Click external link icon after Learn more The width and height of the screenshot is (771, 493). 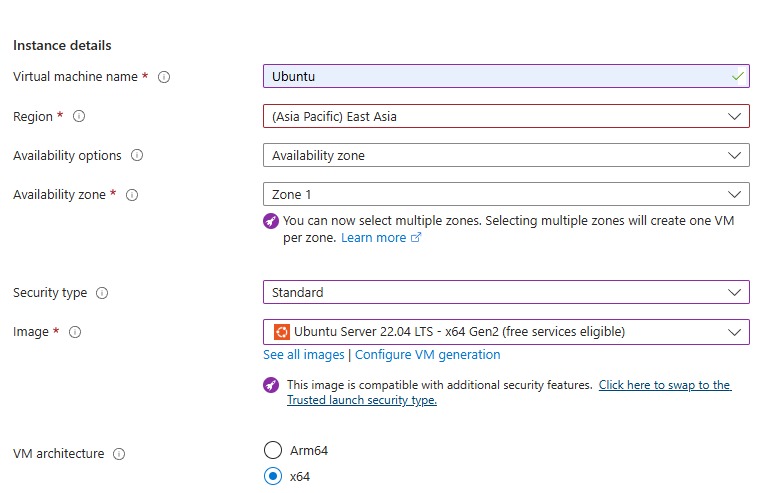(x=416, y=237)
